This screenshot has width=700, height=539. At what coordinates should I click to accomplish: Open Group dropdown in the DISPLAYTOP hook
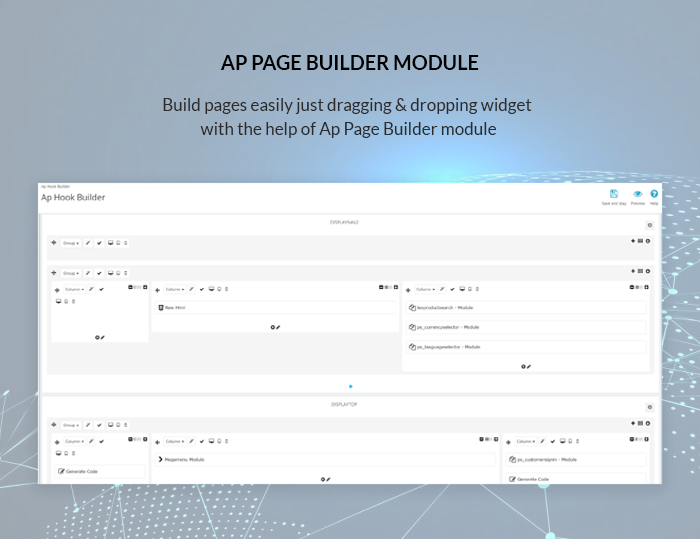coord(71,425)
